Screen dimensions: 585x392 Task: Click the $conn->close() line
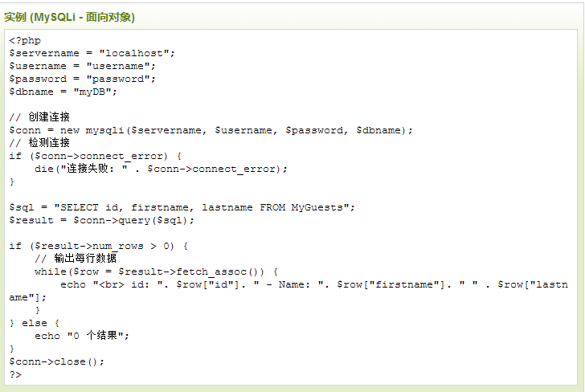point(57,361)
